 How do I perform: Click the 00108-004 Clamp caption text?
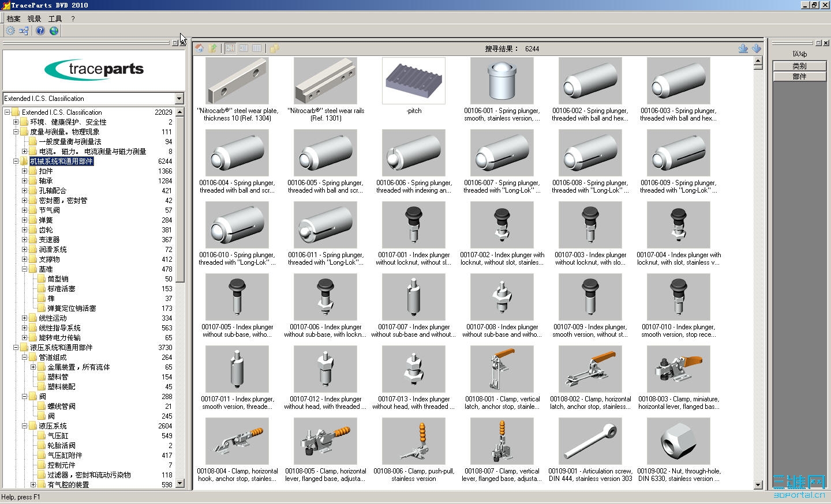pos(237,475)
